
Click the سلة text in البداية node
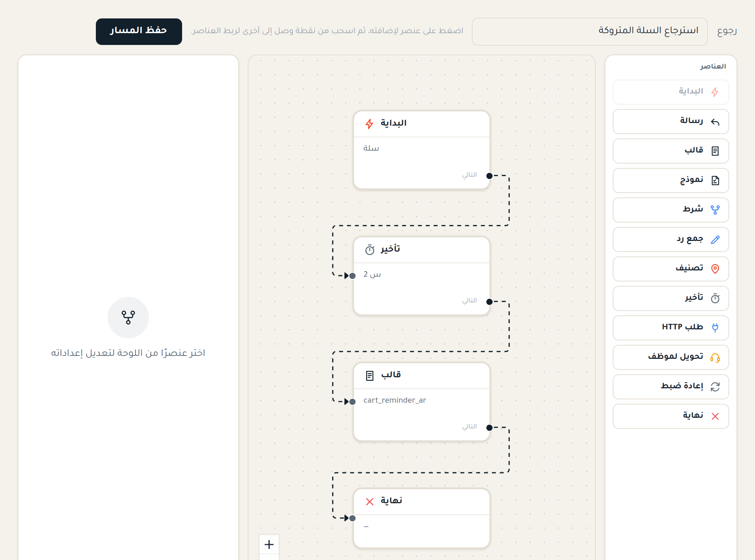click(x=371, y=148)
